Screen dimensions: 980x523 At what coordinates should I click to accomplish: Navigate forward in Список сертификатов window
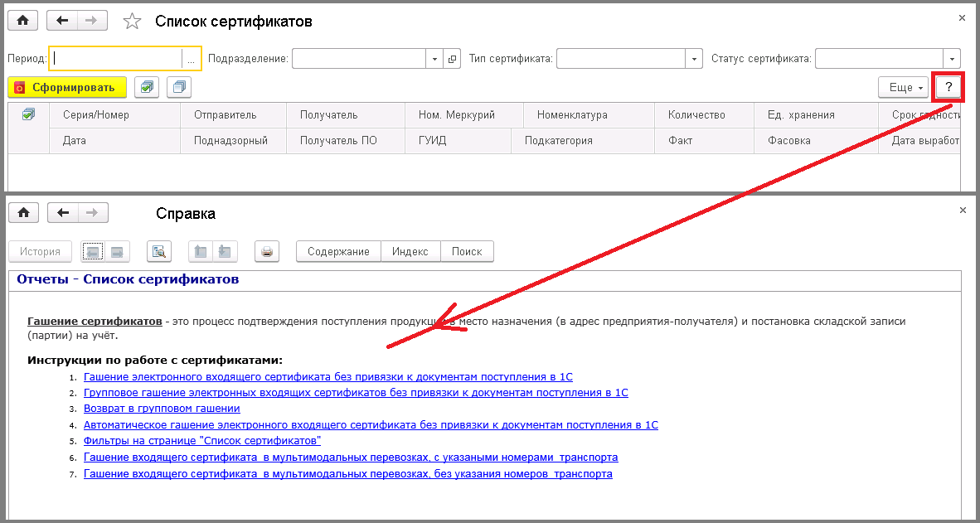[x=92, y=21]
